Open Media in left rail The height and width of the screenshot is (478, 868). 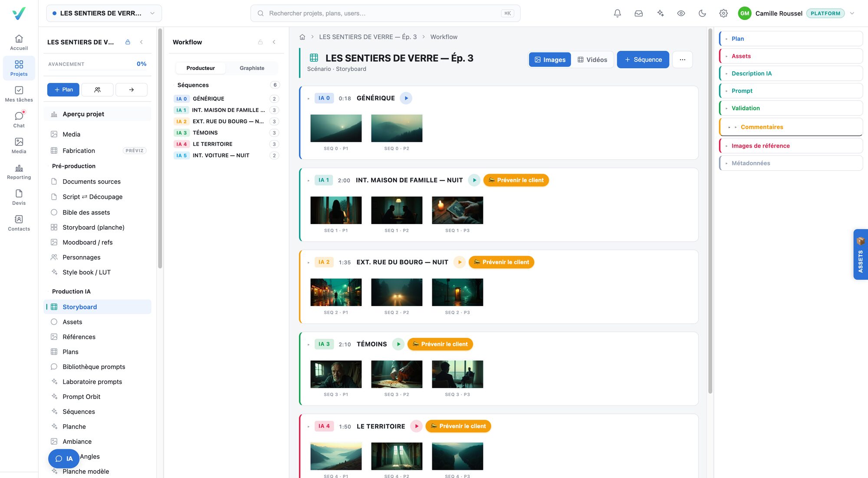click(x=19, y=145)
